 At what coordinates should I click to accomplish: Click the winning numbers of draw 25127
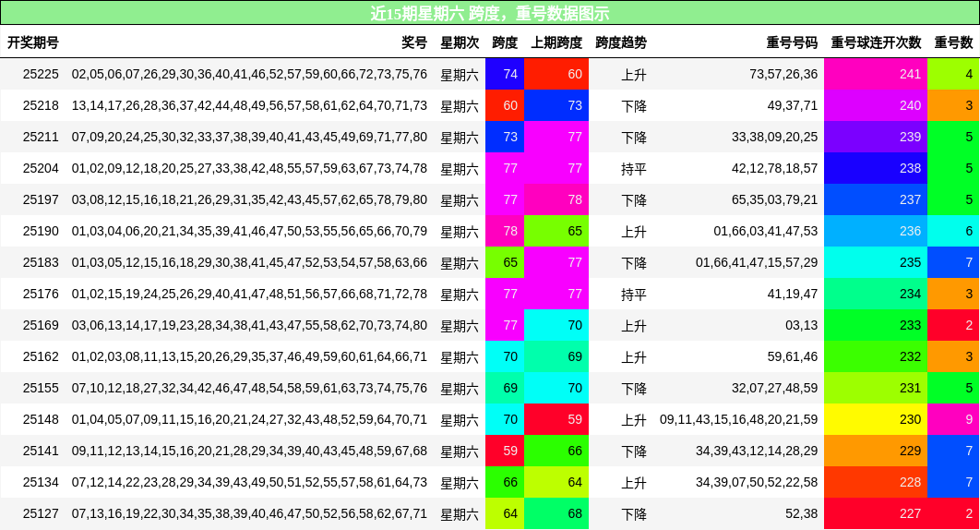(x=249, y=513)
